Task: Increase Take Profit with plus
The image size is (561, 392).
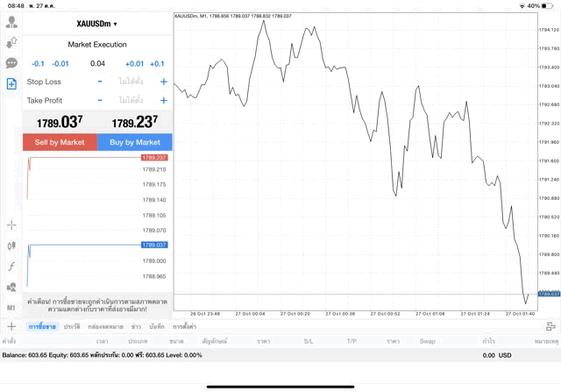Action: [x=163, y=101]
